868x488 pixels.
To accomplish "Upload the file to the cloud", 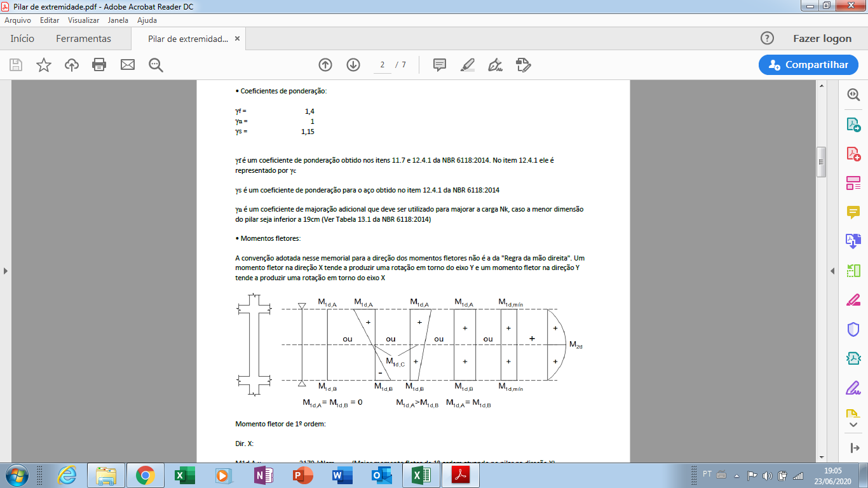I will tap(72, 65).
